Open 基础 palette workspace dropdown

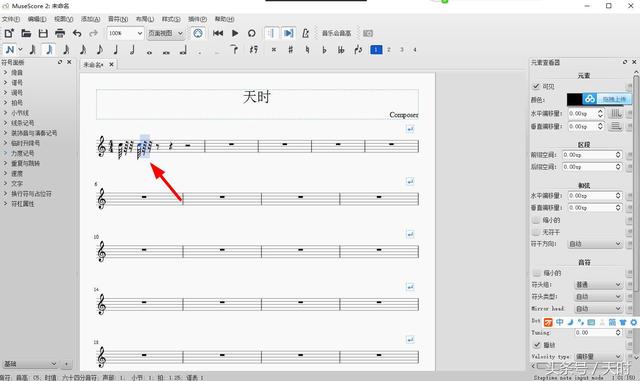30,363
